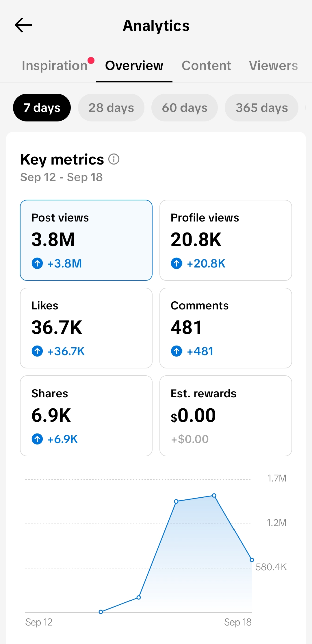The width and height of the screenshot is (312, 644).
Task: Switch to the Content tab
Action: tap(206, 66)
